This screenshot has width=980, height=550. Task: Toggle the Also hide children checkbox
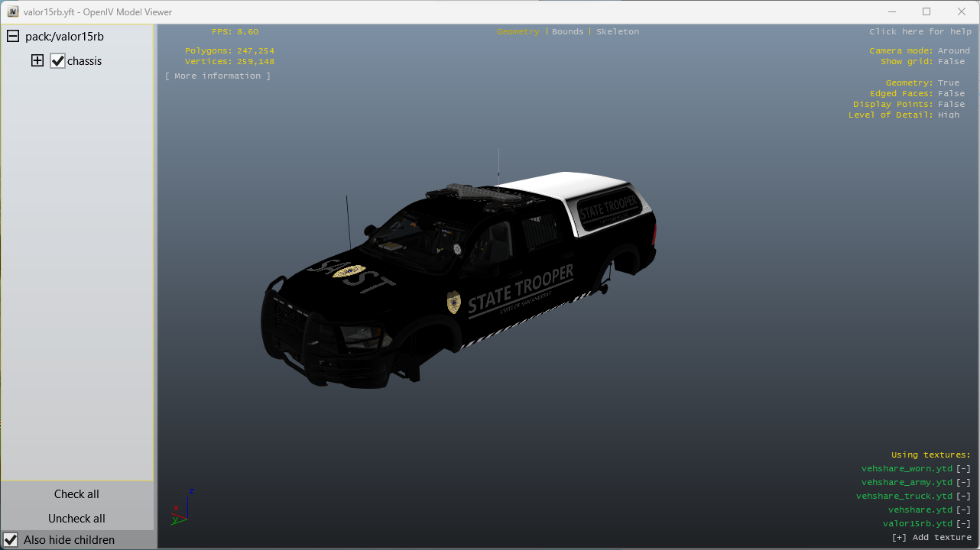coord(11,540)
